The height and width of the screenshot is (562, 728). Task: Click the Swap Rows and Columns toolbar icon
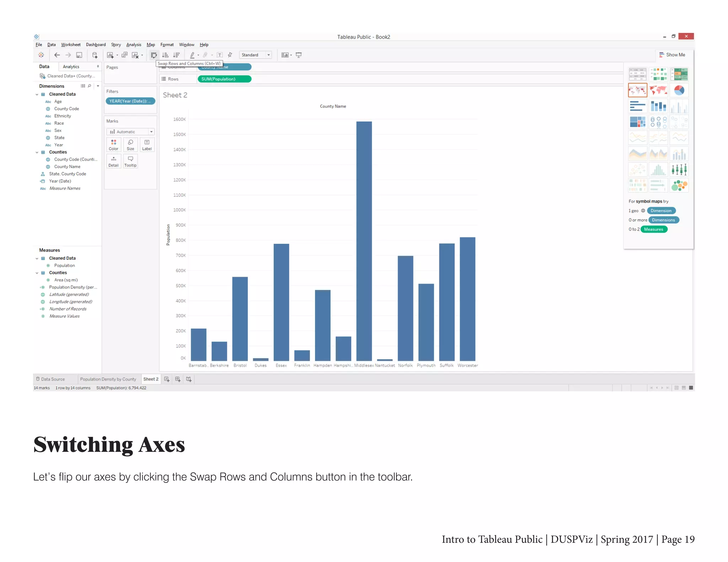(154, 55)
